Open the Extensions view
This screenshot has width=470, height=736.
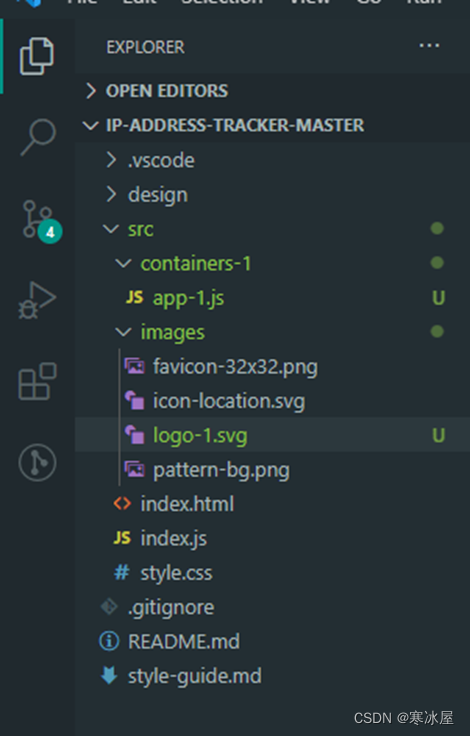(37, 381)
